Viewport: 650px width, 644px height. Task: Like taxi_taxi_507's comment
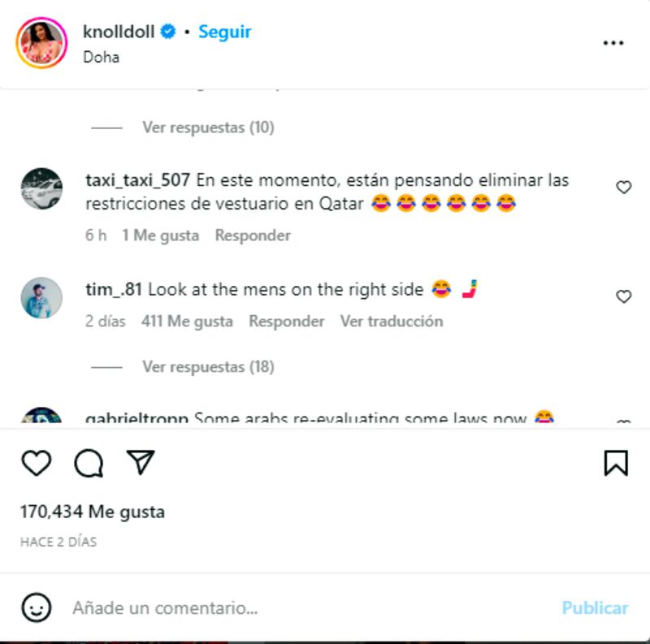[x=623, y=188]
